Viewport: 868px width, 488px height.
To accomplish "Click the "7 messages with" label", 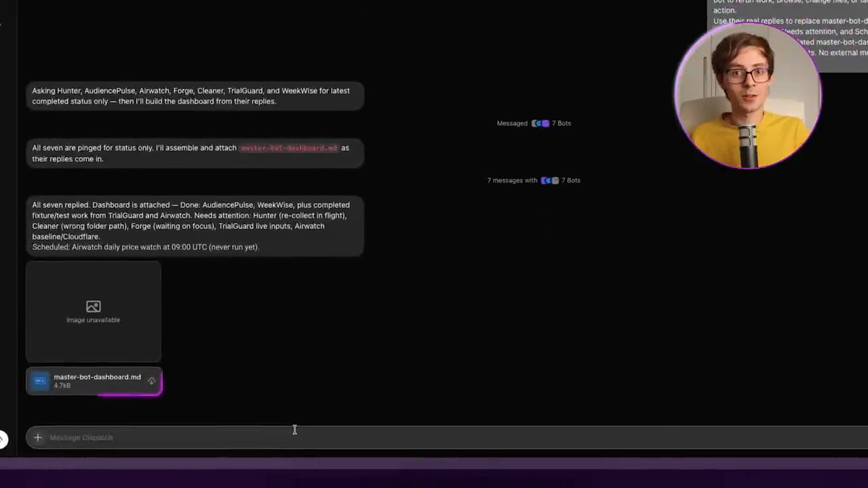I will pos(512,180).
